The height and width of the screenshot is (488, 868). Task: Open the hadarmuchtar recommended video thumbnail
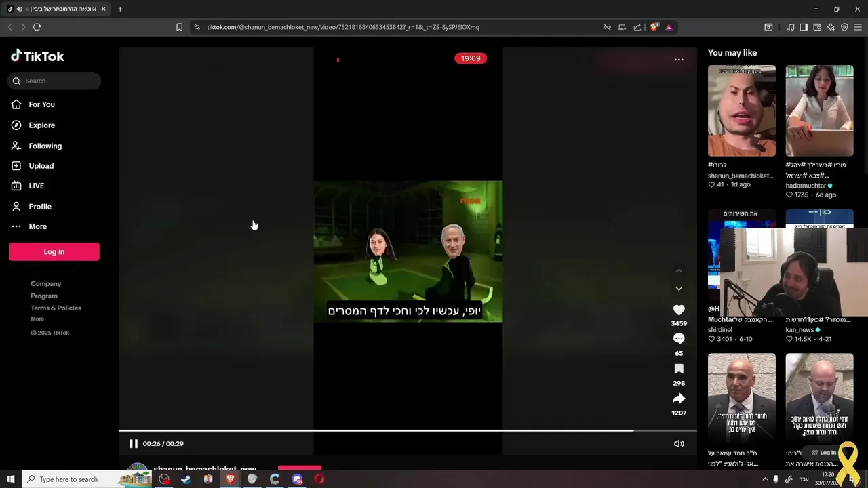(819, 110)
